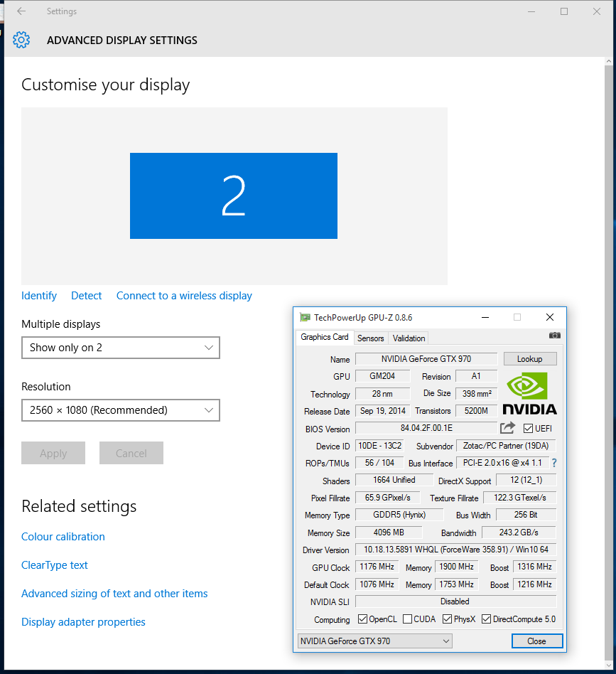Click the GPU Name field
This screenshot has width=616, height=674.
(x=426, y=359)
